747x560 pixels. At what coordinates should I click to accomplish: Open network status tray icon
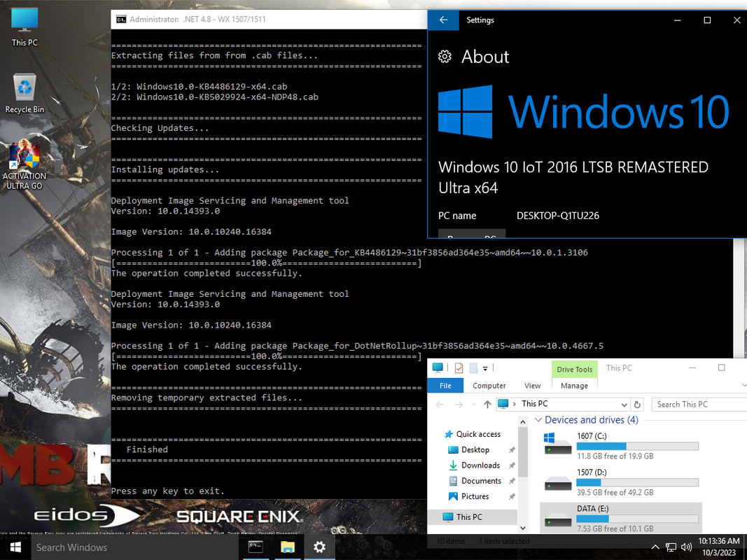click(671, 547)
